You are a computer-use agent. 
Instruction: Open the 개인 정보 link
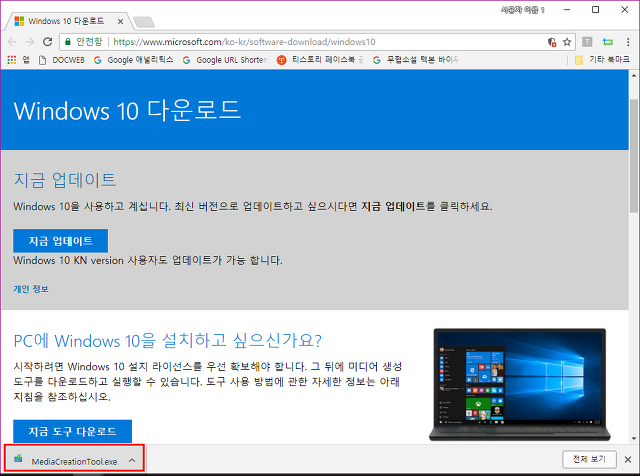click(x=31, y=289)
